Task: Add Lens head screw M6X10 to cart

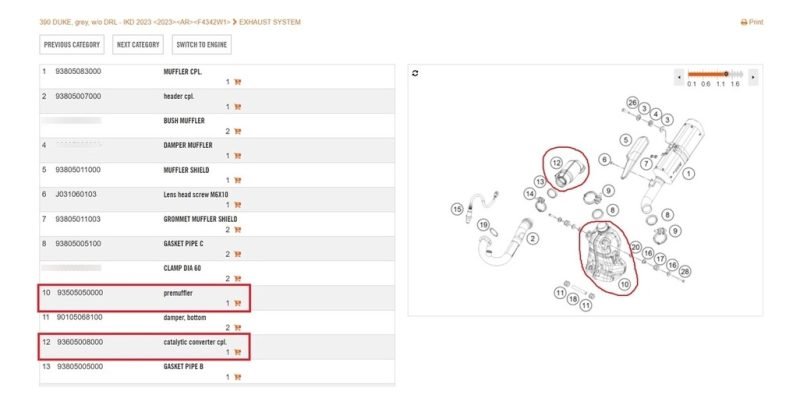Action: click(x=238, y=205)
